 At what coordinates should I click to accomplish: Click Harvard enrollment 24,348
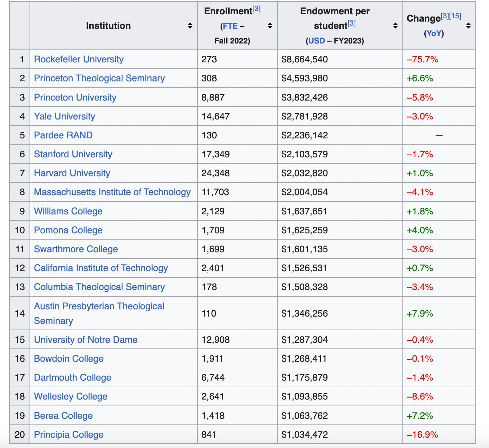coord(216,173)
